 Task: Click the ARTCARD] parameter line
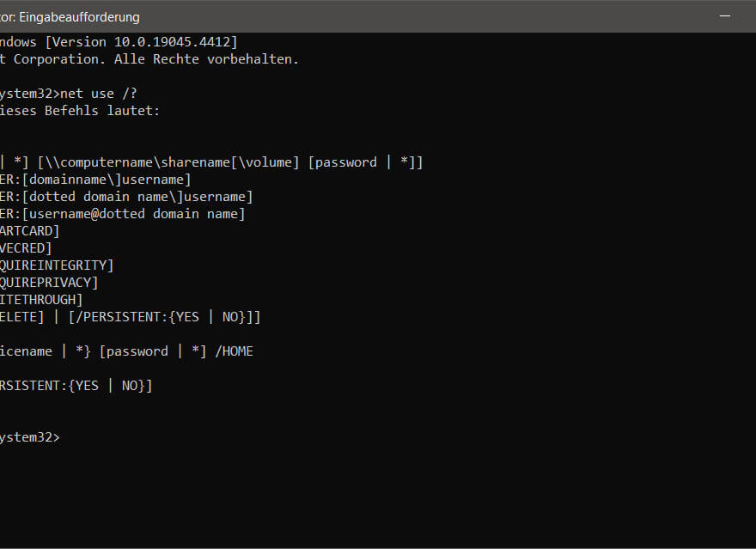tap(29, 231)
